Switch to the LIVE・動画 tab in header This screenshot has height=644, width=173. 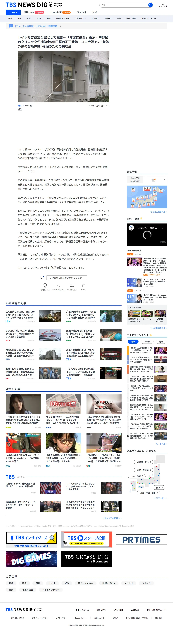60,13
